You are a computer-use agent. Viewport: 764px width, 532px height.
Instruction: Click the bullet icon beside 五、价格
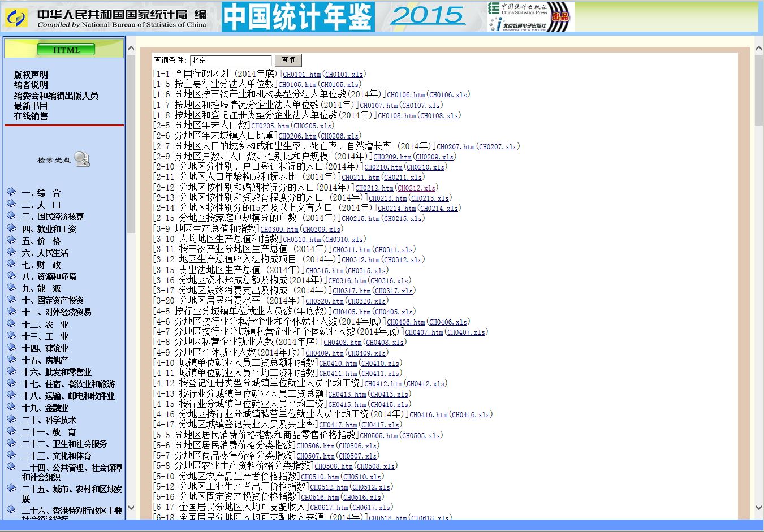click(11, 240)
